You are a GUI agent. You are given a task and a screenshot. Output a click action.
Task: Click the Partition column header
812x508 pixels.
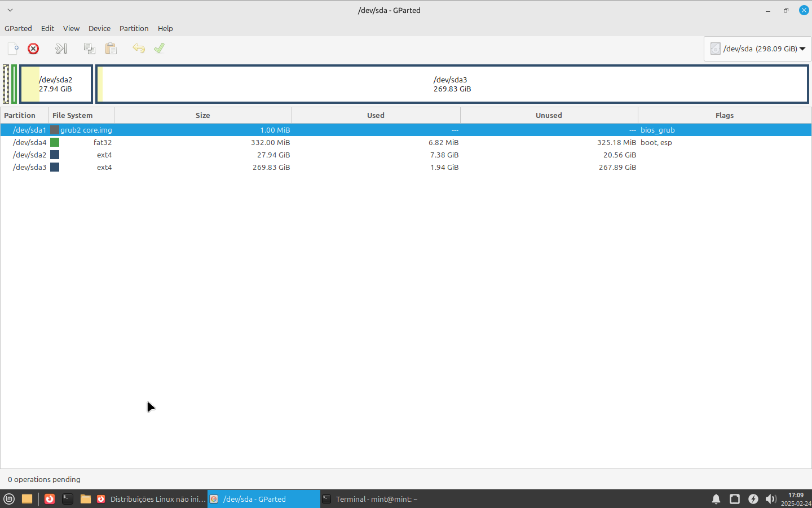tap(24, 115)
